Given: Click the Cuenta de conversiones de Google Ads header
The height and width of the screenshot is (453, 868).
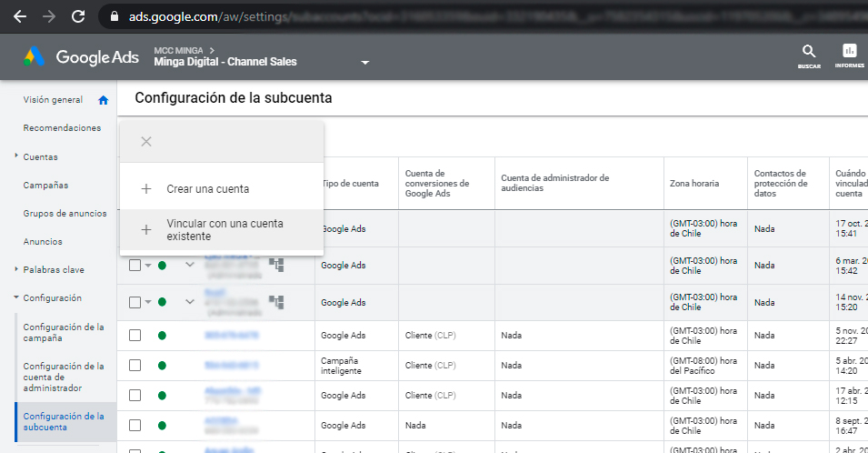Looking at the screenshot, I should (x=437, y=184).
